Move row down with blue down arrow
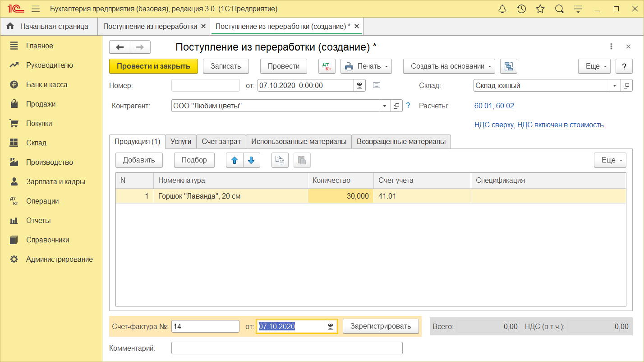The image size is (644, 362). point(252,160)
